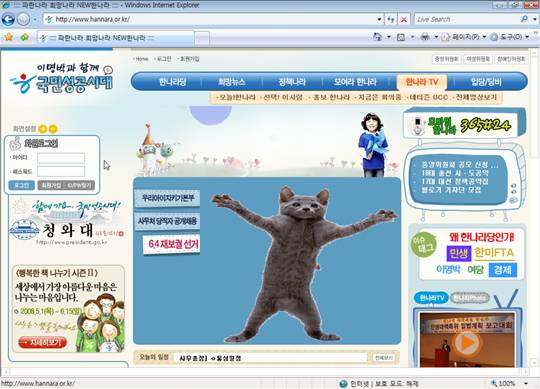Open the search provider options dropdown
This screenshot has height=389, width=540.
tap(534, 19)
